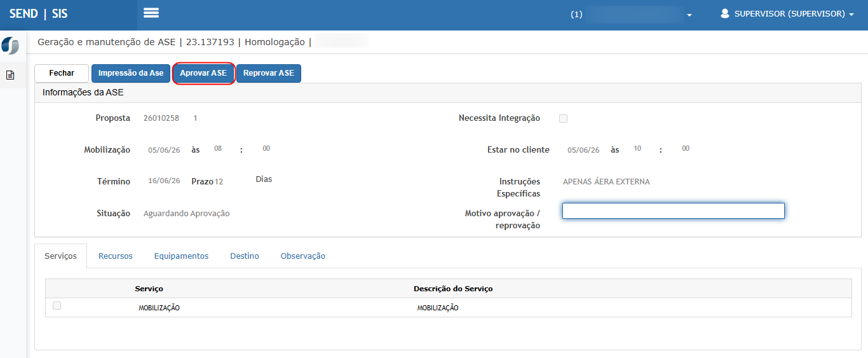
Task: Check the MOBILIZAÇÃO service row checkbox
Action: [57, 305]
